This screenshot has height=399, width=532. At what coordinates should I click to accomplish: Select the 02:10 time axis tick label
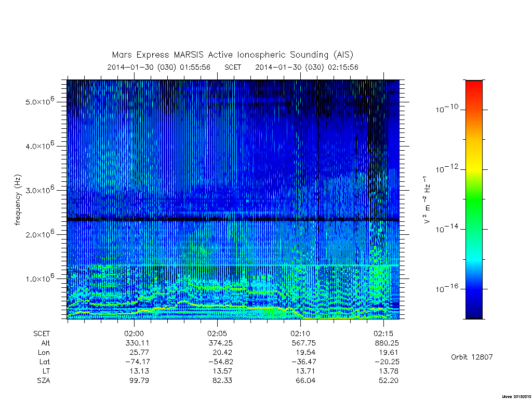300,334
